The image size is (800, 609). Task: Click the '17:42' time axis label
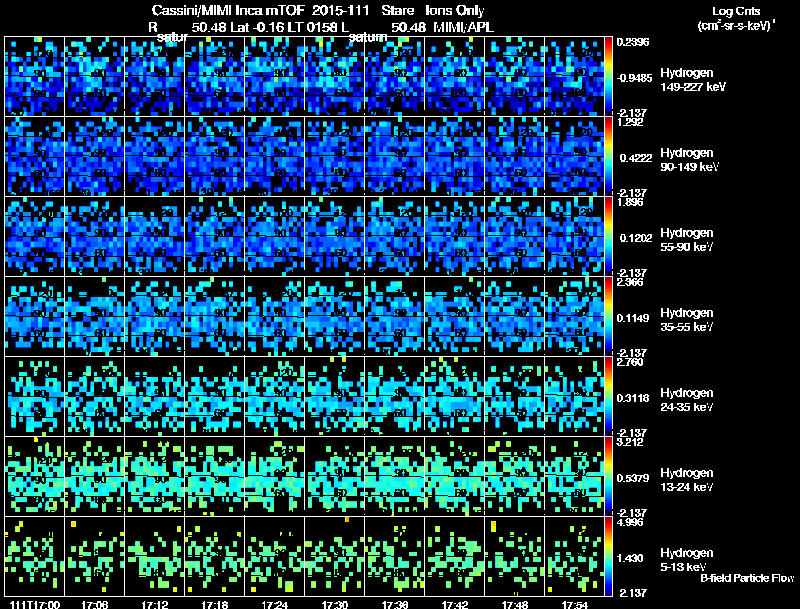pos(455,604)
